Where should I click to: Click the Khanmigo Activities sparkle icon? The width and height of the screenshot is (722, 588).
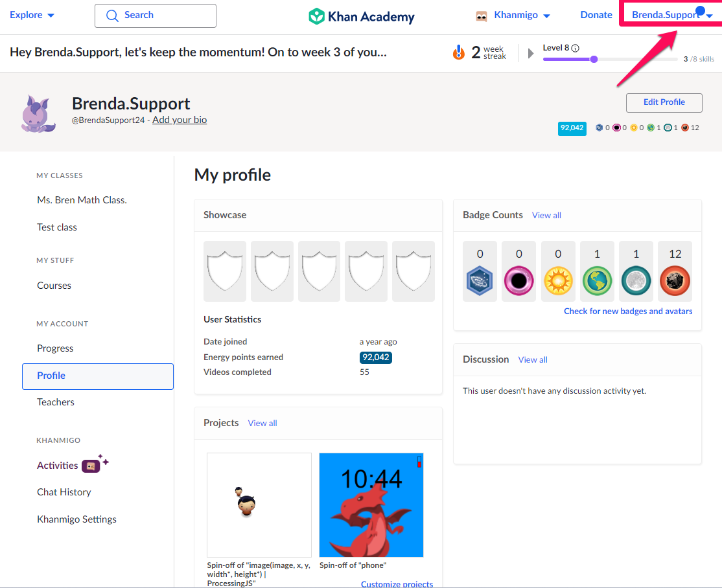[x=95, y=463]
